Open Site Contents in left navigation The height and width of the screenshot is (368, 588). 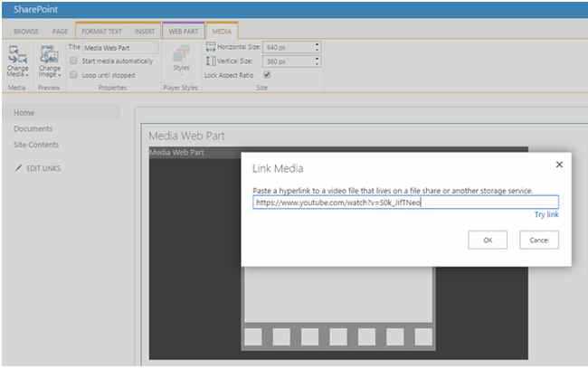point(36,145)
